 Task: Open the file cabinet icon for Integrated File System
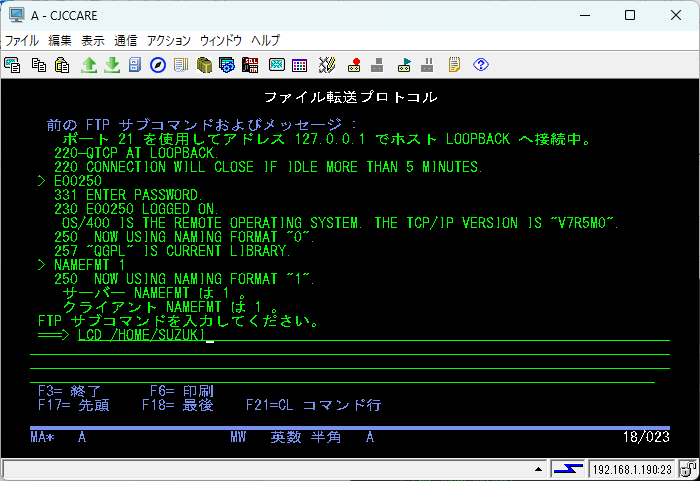tap(135, 65)
